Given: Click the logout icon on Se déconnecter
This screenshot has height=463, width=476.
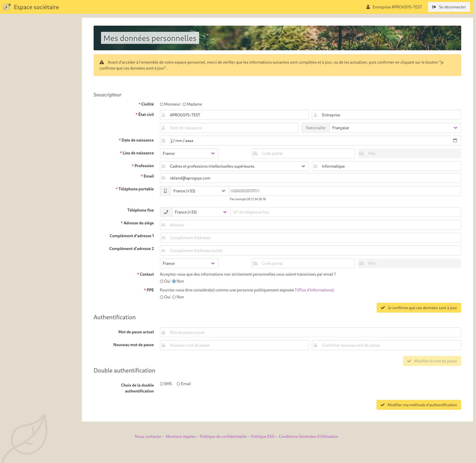Looking at the screenshot, I should pyautogui.click(x=435, y=7).
